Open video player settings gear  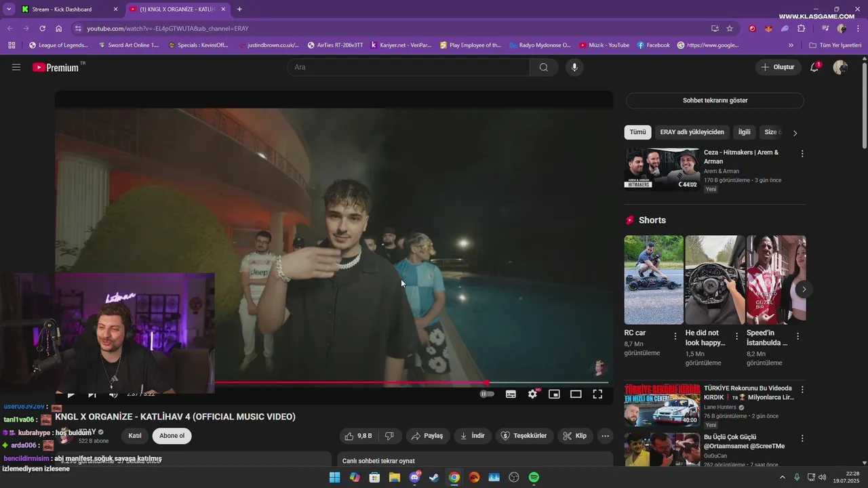tap(533, 394)
